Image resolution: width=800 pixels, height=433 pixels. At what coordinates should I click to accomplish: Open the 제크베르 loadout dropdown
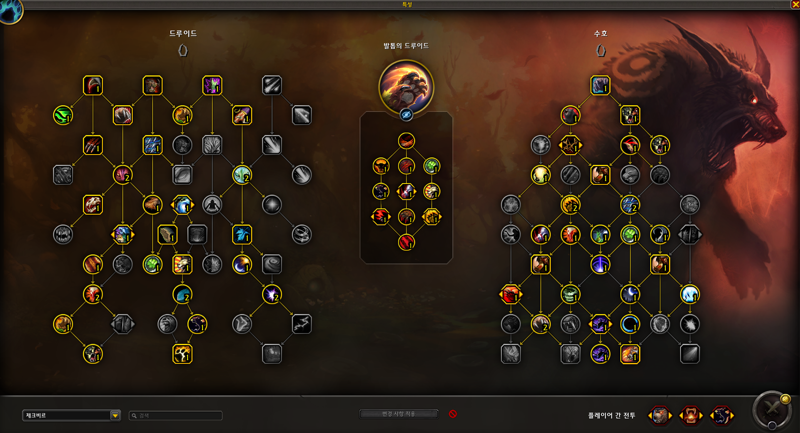click(71, 416)
